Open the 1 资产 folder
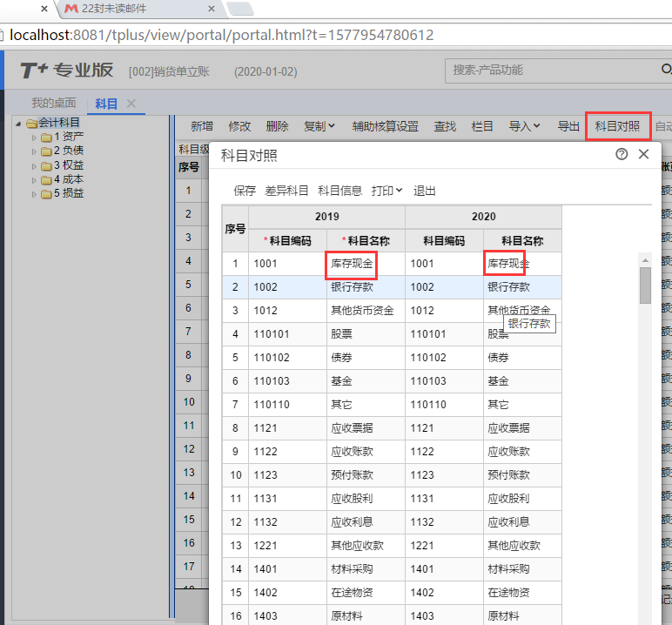 pos(62,137)
